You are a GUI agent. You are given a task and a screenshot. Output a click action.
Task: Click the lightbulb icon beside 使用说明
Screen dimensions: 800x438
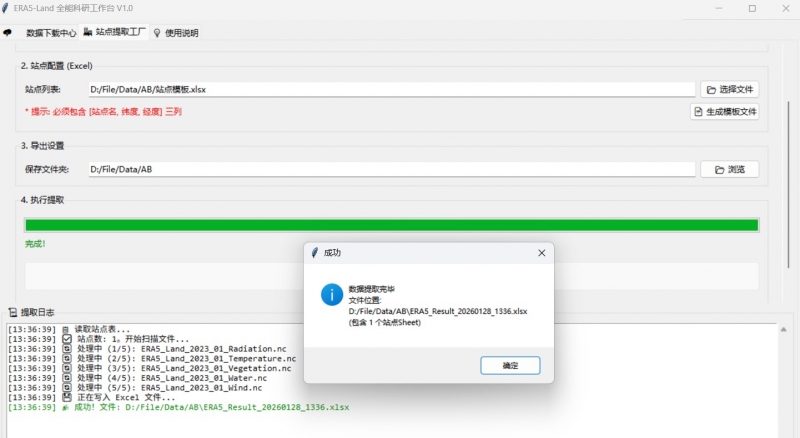[x=157, y=32]
